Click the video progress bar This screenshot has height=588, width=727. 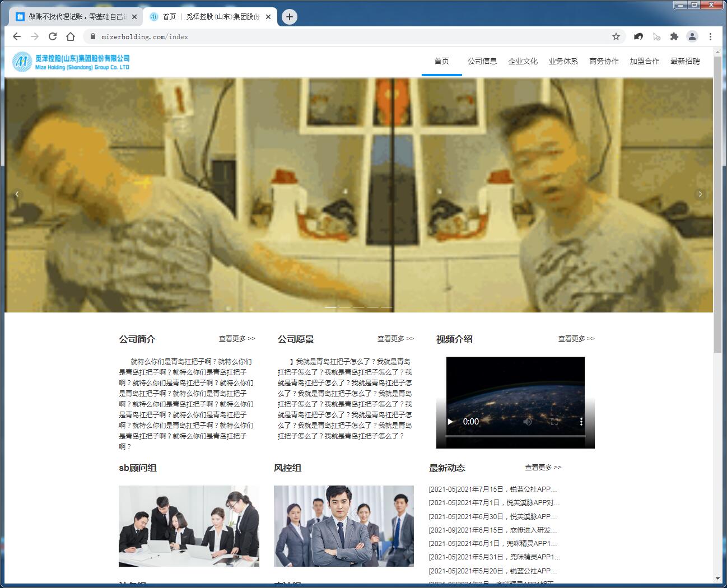pyautogui.click(x=515, y=436)
